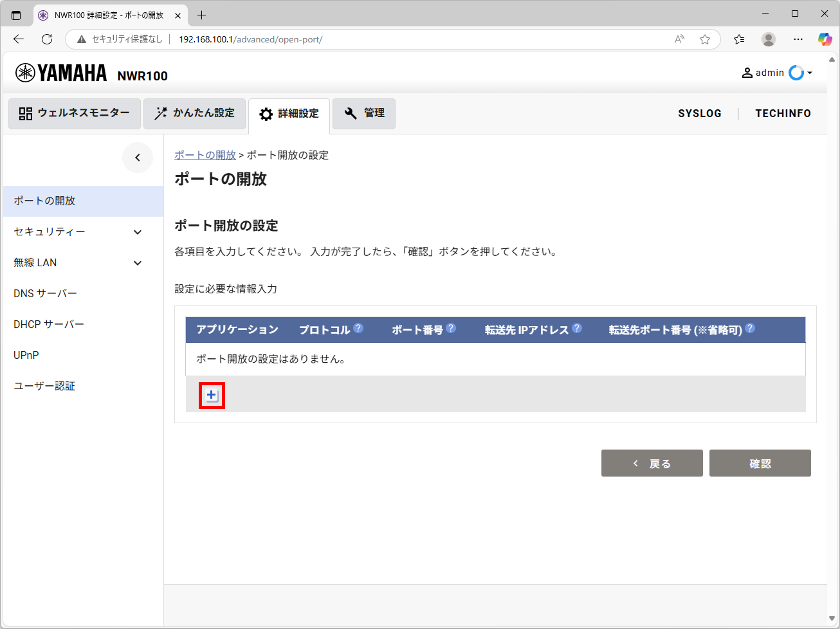
Task: Open the 管理 tab
Action: pos(364,113)
